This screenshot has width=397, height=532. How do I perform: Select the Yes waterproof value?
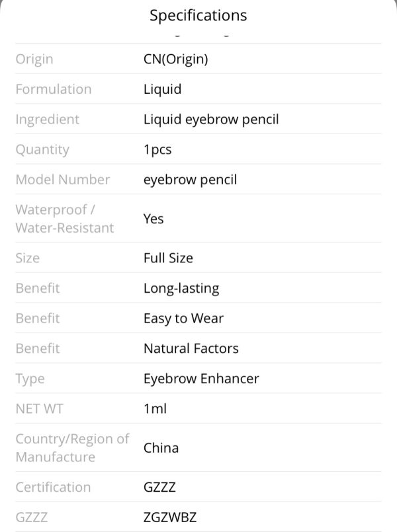[x=154, y=219]
